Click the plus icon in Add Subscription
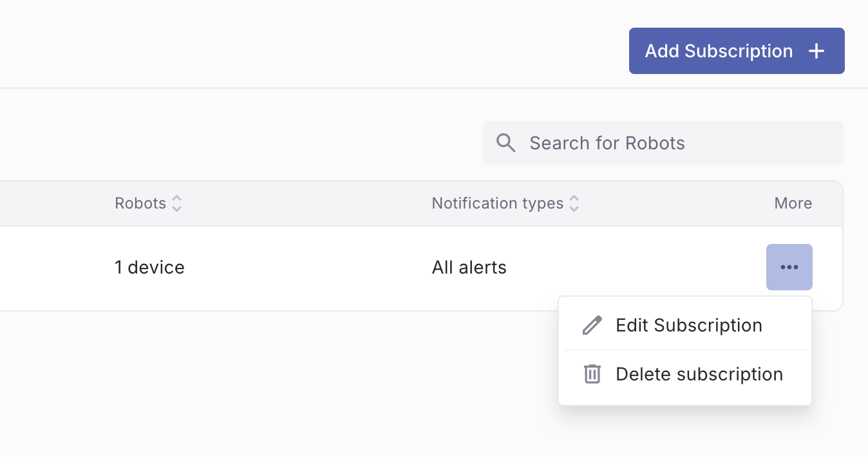 pos(816,51)
